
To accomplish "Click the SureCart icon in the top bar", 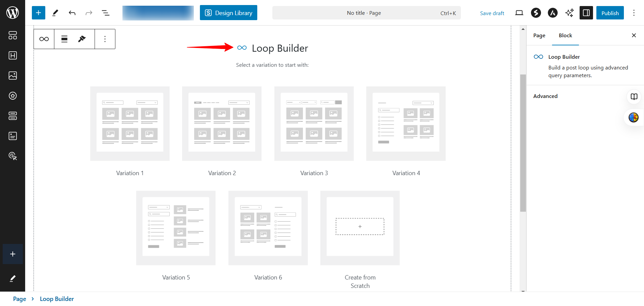I will (x=536, y=13).
